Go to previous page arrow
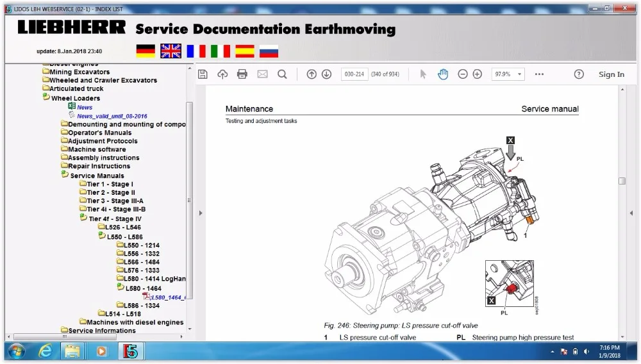641x364 pixels. [x=312, y=74]
